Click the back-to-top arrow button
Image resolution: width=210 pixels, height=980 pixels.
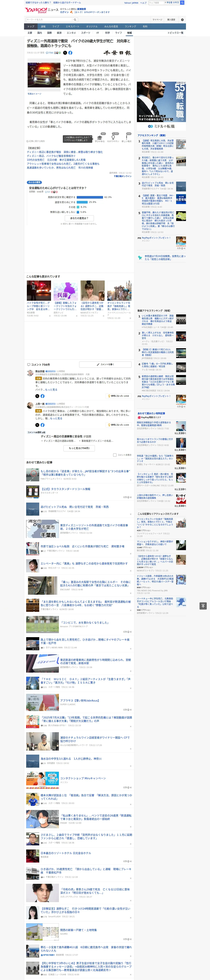tap(203, 606)
